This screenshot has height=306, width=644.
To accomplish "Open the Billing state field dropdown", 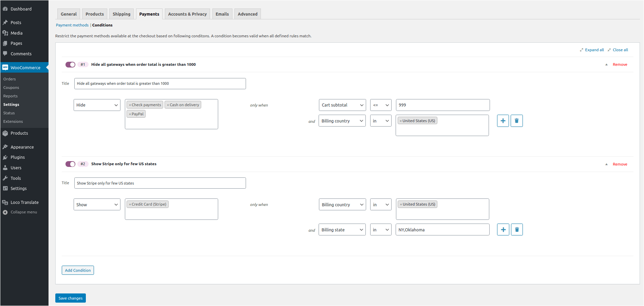I will tap(342, 229).
